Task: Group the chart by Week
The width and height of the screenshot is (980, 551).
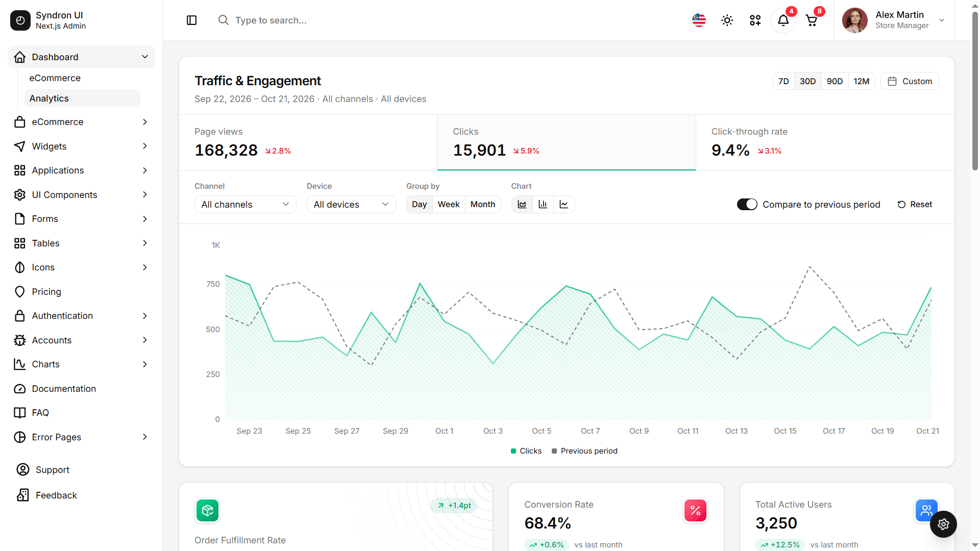Action: (x=449, y=204)
